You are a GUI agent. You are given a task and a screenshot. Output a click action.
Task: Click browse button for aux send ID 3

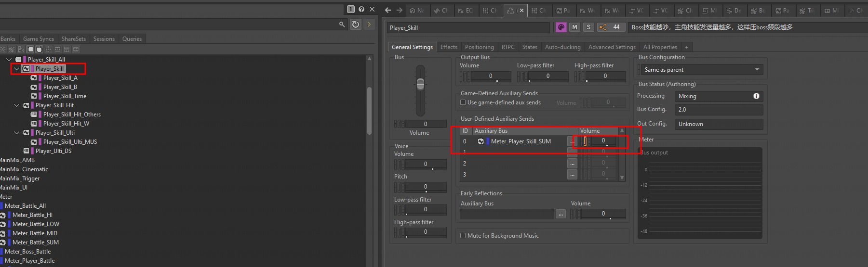[572, 175]
